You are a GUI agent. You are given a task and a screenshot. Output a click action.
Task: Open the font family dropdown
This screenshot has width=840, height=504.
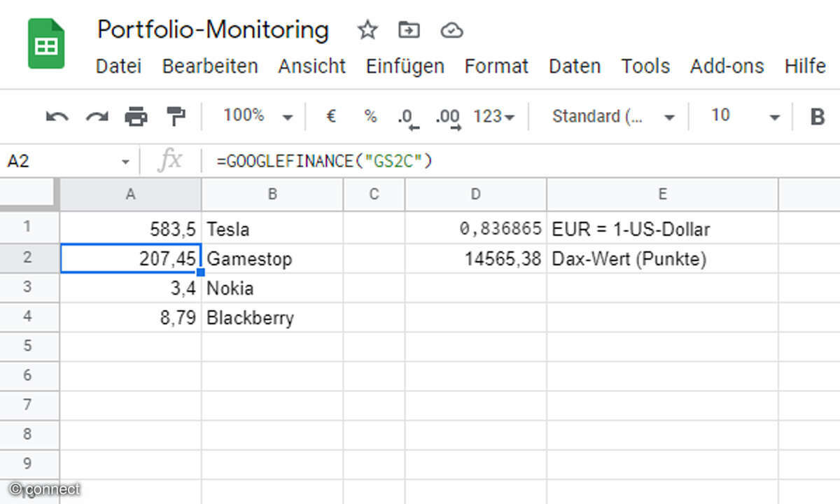pyautogui.click(x=613, y=116)
